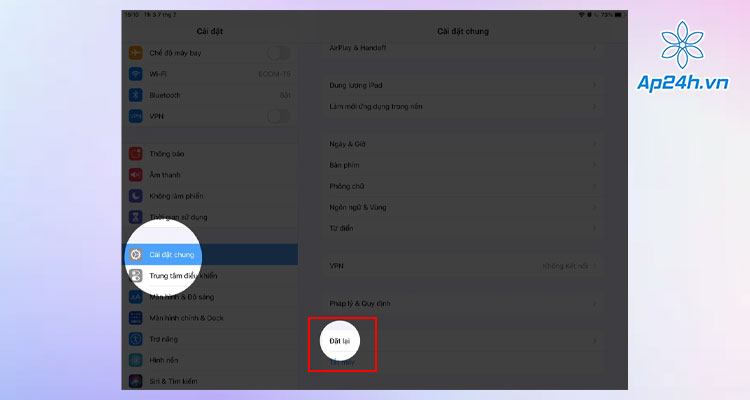The width and height of the screenshot is (750, 400).
Task: Select Bluetooth in settings sidebar
Action: [210, 95]
